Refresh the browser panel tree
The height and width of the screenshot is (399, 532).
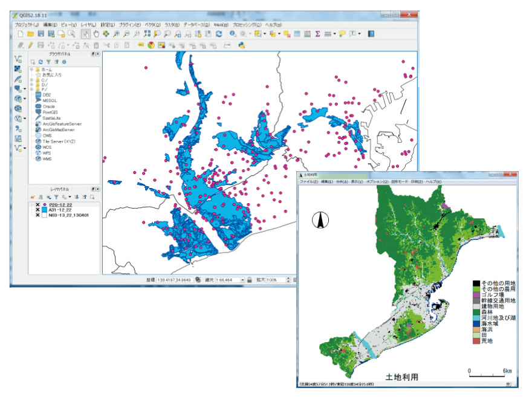point(41,62)
